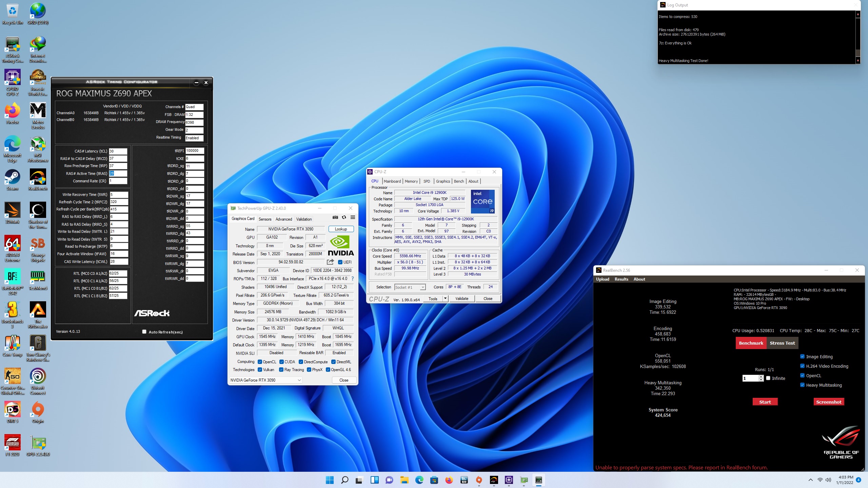Click the RealBench Screenshot button

point(829,402)
